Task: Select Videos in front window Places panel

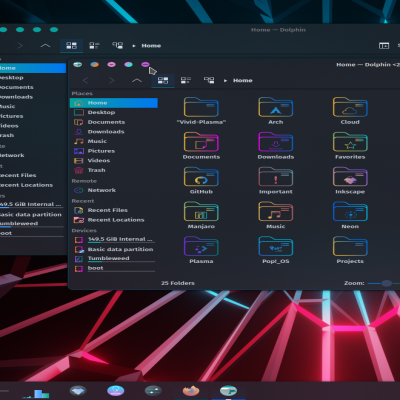Action: point(114,161)
